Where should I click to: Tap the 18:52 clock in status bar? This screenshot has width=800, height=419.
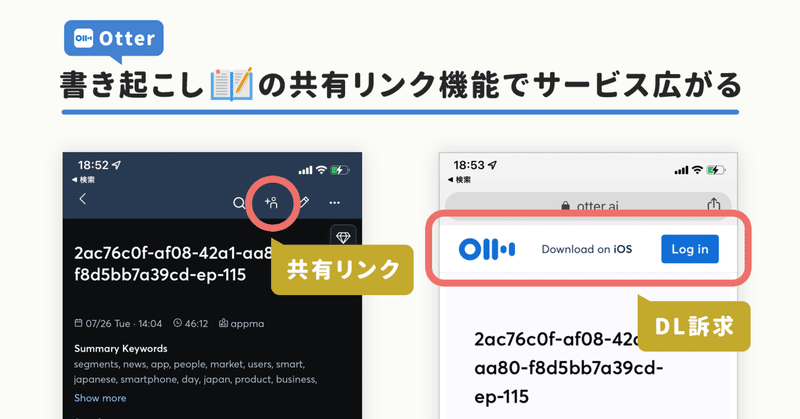tap(93, 165)
